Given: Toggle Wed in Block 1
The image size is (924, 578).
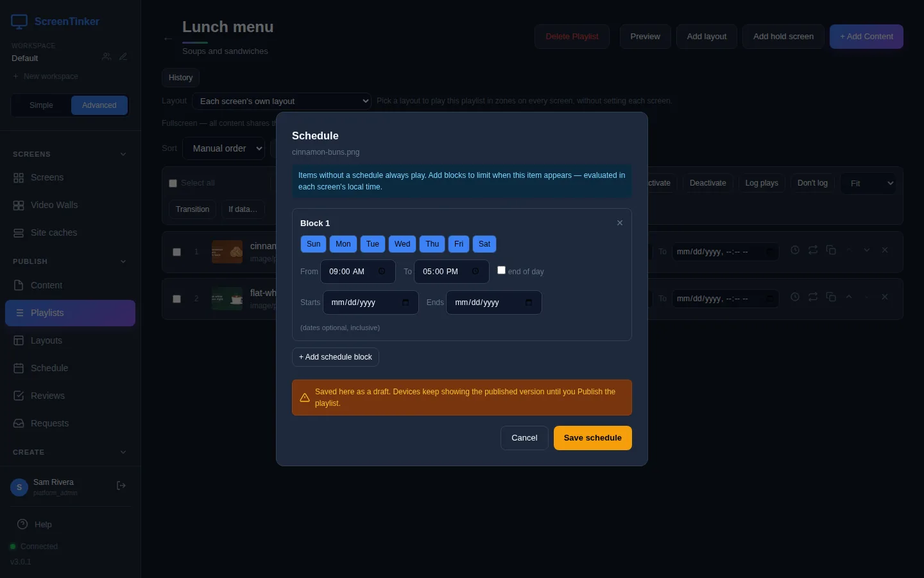Looking at the screenshot, I should 402,244.
